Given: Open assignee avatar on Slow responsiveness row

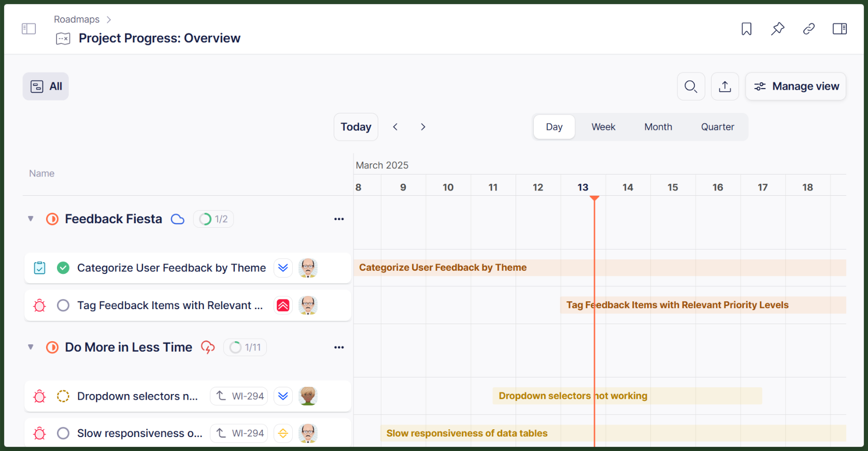Looking at the screenshot, I should click(308, 433).
